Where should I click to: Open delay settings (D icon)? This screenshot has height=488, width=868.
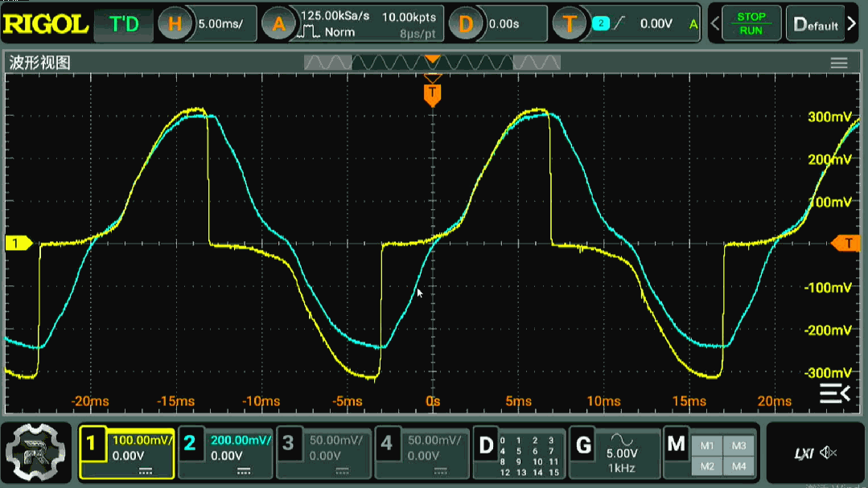tap(464, 24)
